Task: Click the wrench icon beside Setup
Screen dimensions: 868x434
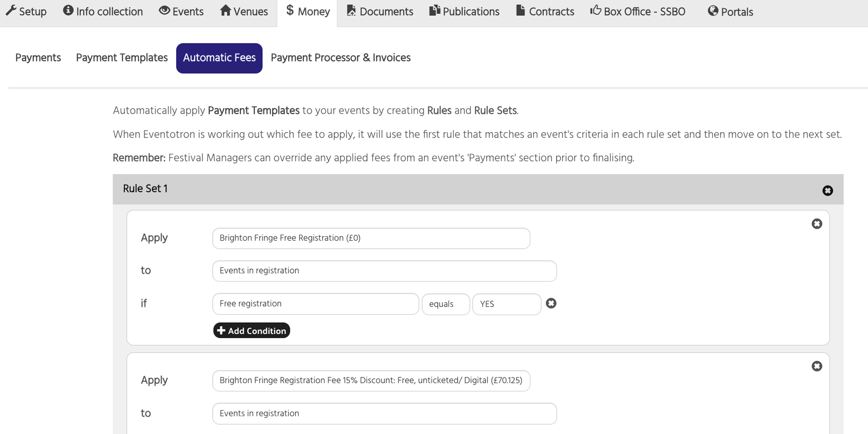Action: pos(11,11)
